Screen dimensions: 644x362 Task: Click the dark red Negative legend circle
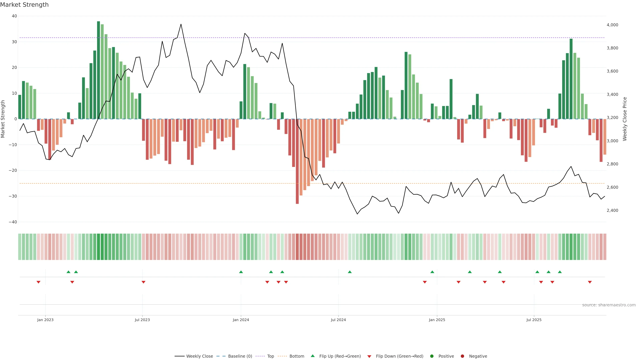pos(462,356)
